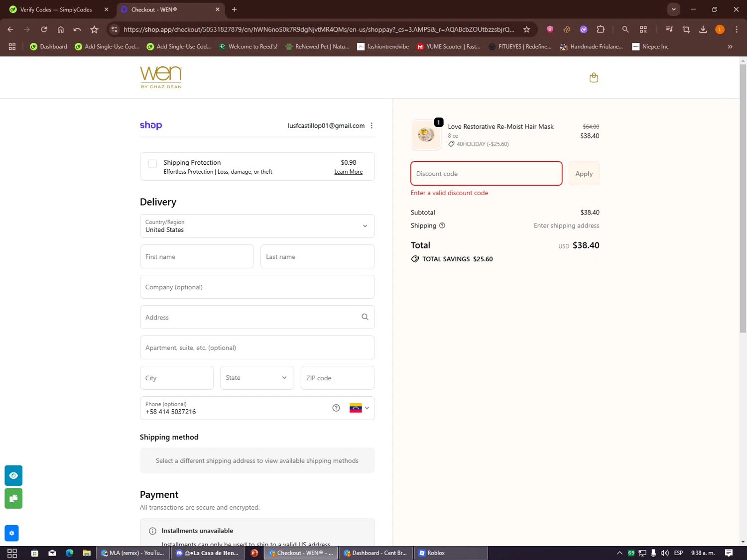
Task: Open the phone number help icon
Action: 336,408
